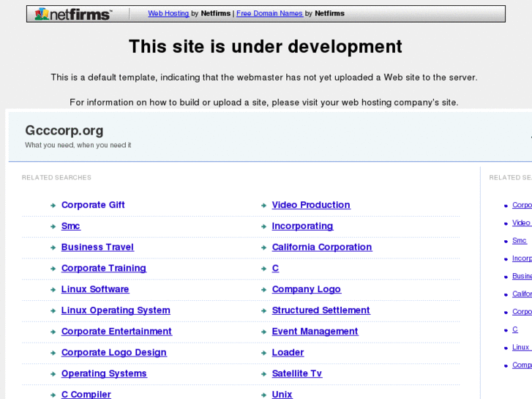Open the Corporate Logo Design link
Screen dimensions: 532x399
click(x=114, y=352)
